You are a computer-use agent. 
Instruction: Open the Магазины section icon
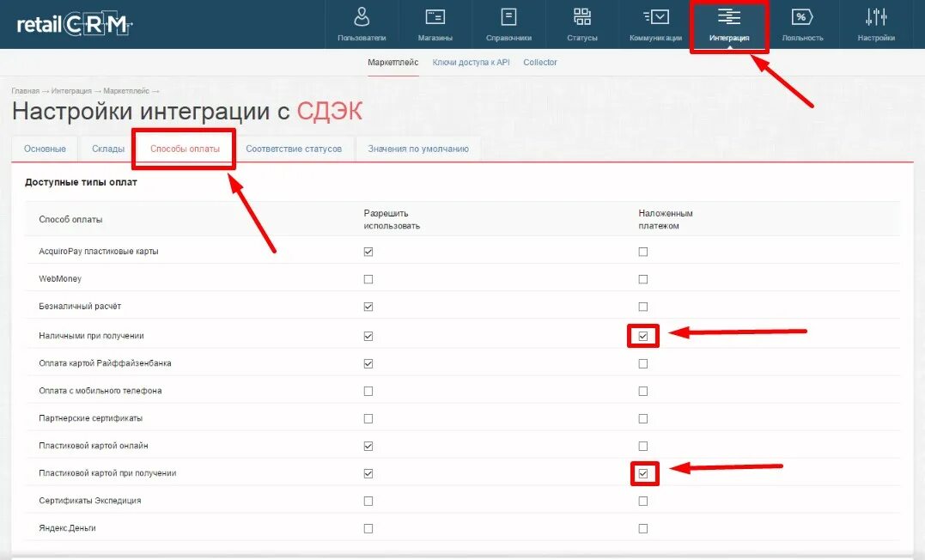pos(435,17)
